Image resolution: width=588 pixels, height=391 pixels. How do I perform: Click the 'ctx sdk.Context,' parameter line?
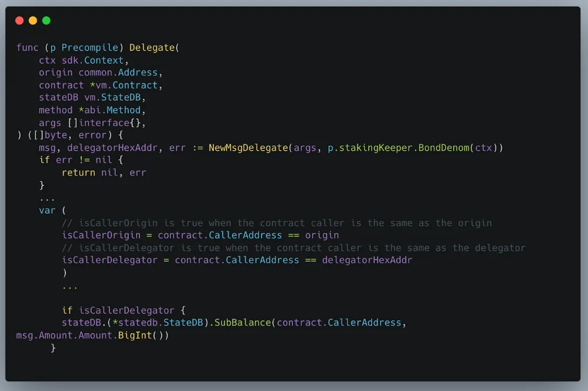[x=83, y=60]
